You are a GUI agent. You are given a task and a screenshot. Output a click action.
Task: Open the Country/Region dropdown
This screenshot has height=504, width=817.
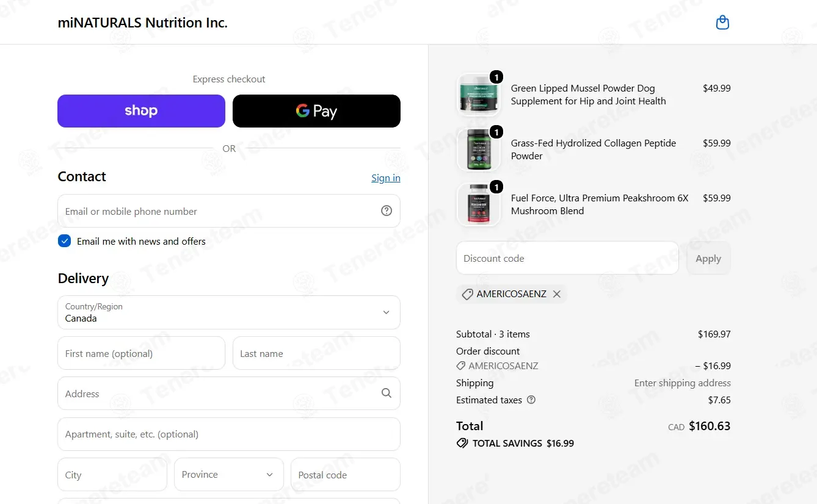coord(229,312)
